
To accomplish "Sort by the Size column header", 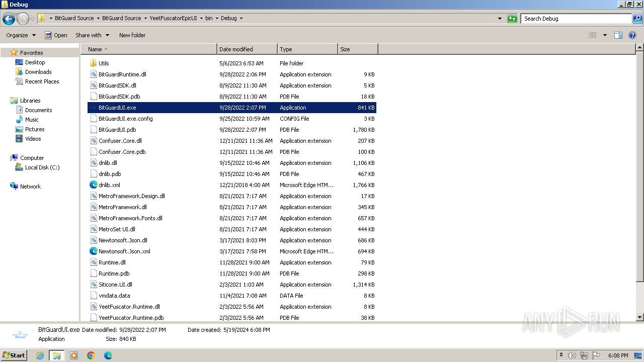I will point(358,49).
